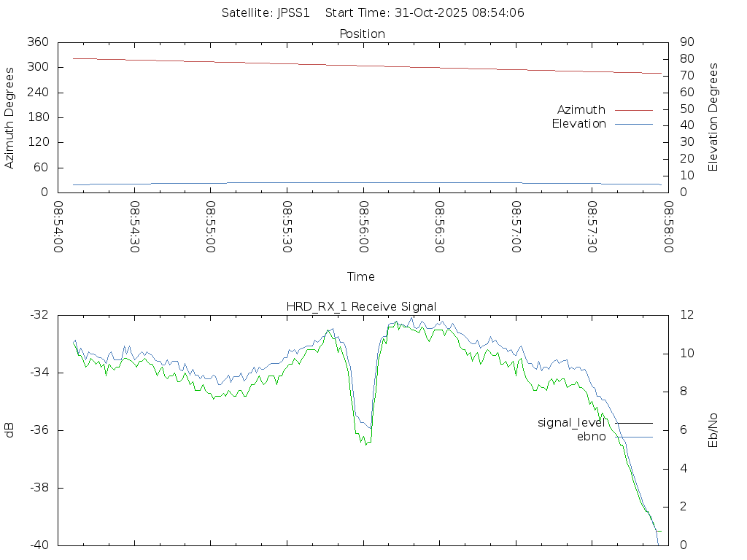Click the Azimuth legend label
The image size is (747, 560).
[581, 109]
